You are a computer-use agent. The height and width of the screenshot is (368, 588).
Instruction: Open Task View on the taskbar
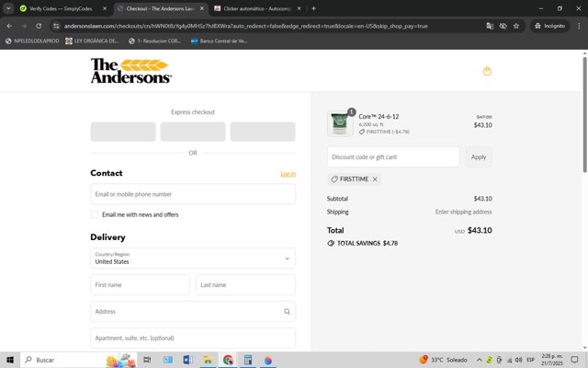tap(147, 360)
